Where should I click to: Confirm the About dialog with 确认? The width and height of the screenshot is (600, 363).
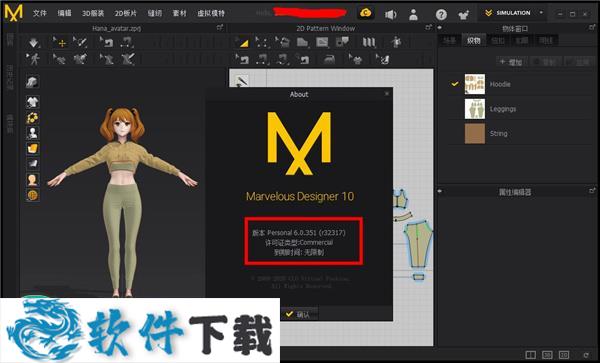point(298,314)
